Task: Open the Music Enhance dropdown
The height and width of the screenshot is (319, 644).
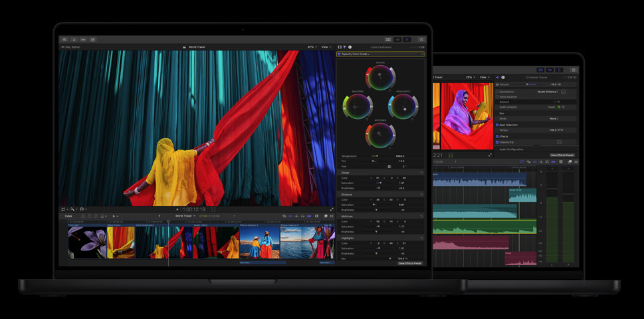Action: click(x=548, y=92)
